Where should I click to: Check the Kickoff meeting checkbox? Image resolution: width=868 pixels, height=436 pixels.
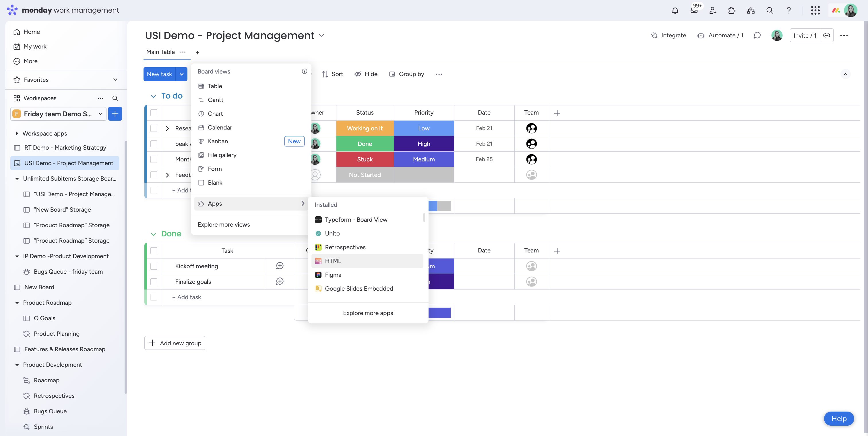tap(154, 266)
